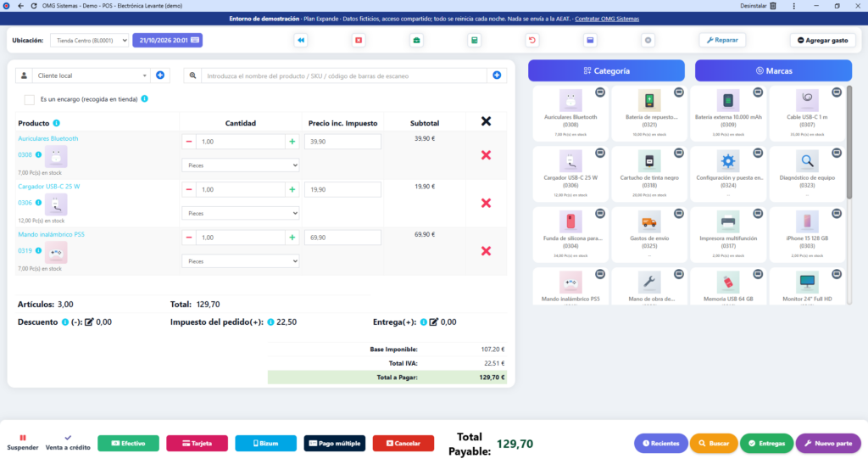Click the red undo arrow toolbar icon

click(532, 40)
